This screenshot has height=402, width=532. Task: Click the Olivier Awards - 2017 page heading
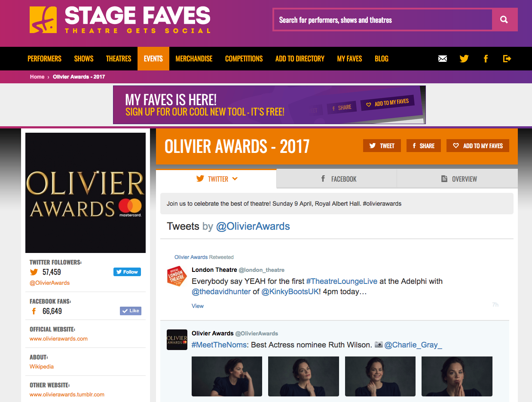(x=237, y=146)
